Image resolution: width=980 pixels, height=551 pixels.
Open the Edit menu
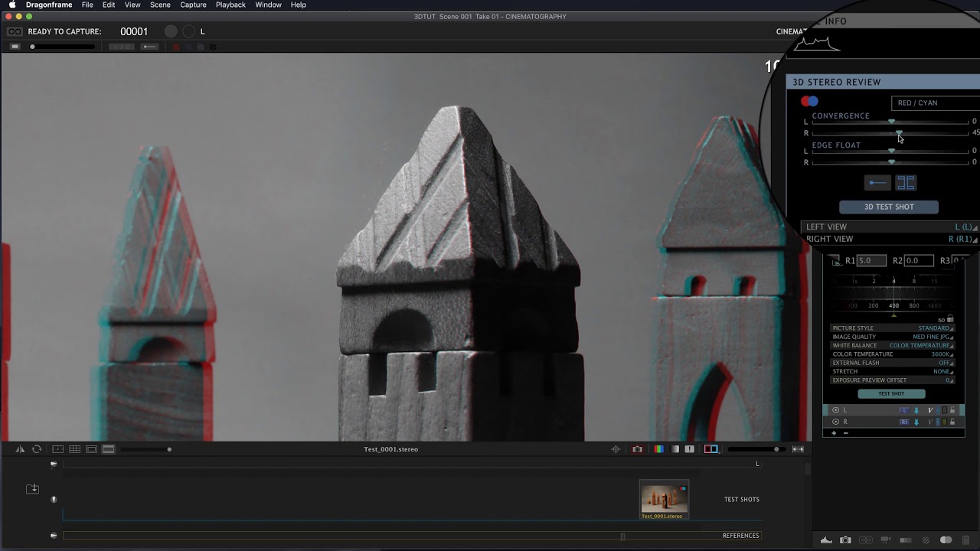click(x=109, y=5)
